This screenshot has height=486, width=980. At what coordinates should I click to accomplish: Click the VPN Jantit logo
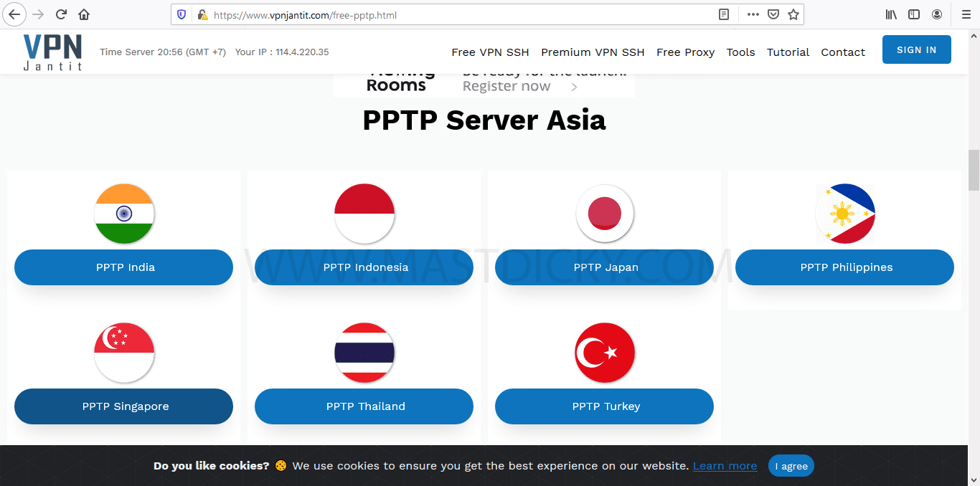pyautogui.click(x=52, y=52)
